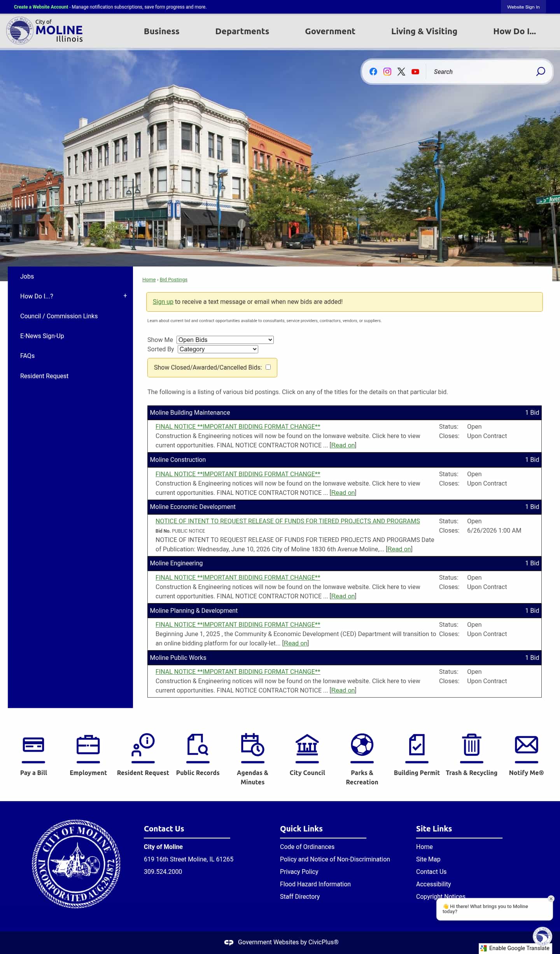
Task: Open the Departments menu
Action: coord(242,31)
